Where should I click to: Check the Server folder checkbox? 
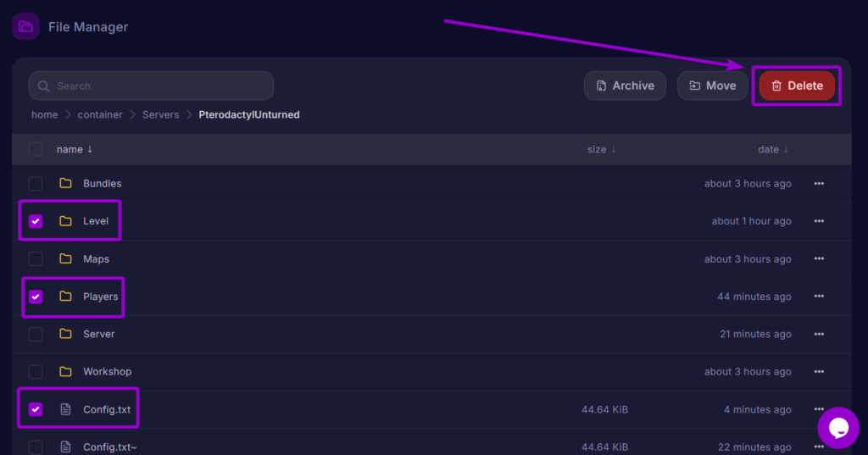click(36, 335)
